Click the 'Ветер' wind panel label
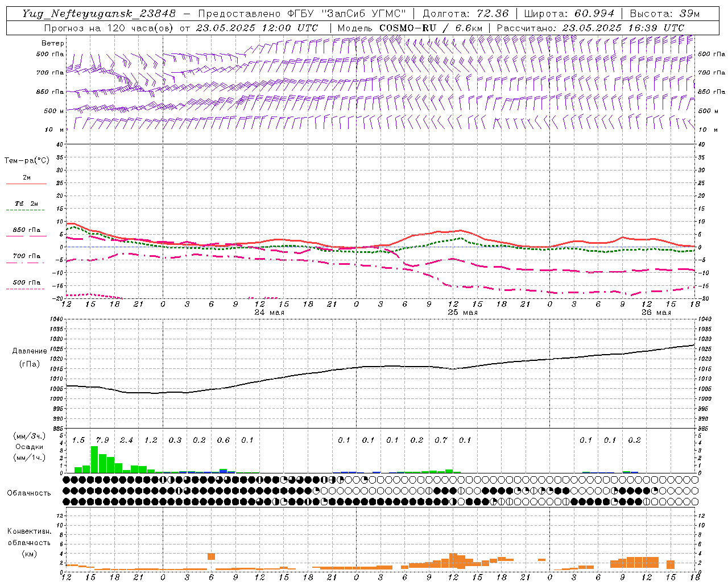 click(x=53, y=43)
